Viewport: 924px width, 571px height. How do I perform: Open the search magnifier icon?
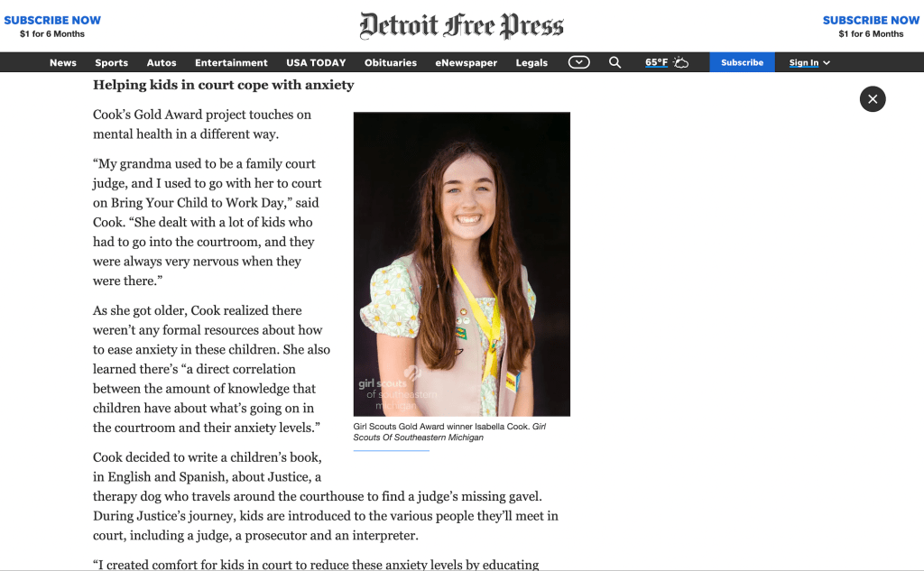614,62
